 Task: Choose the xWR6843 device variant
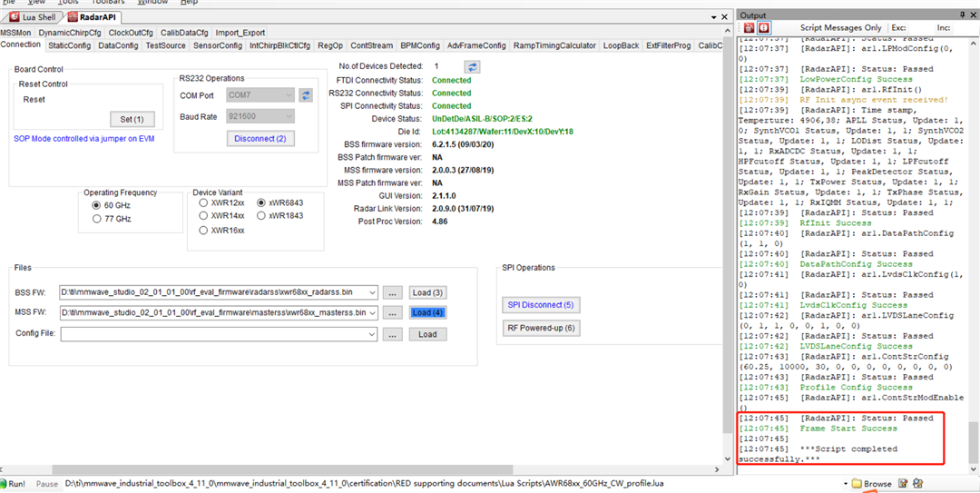pos(261,202)
